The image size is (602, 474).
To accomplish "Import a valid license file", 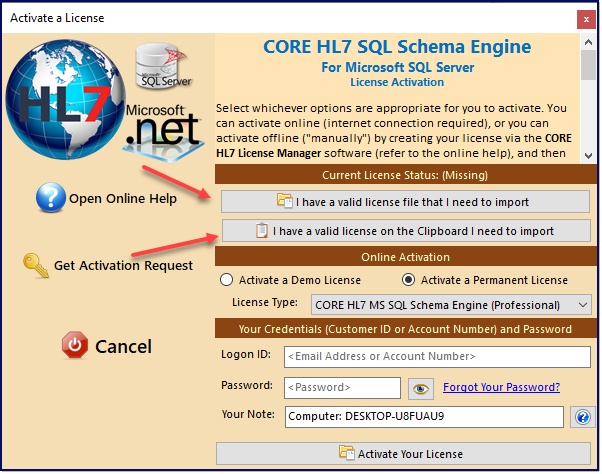I will pos(405,201).
